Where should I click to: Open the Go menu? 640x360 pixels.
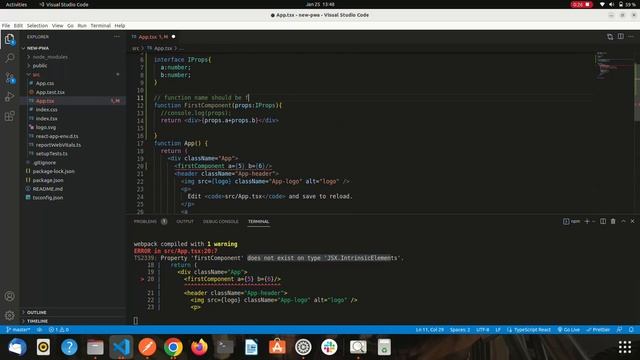coord(70,25)
